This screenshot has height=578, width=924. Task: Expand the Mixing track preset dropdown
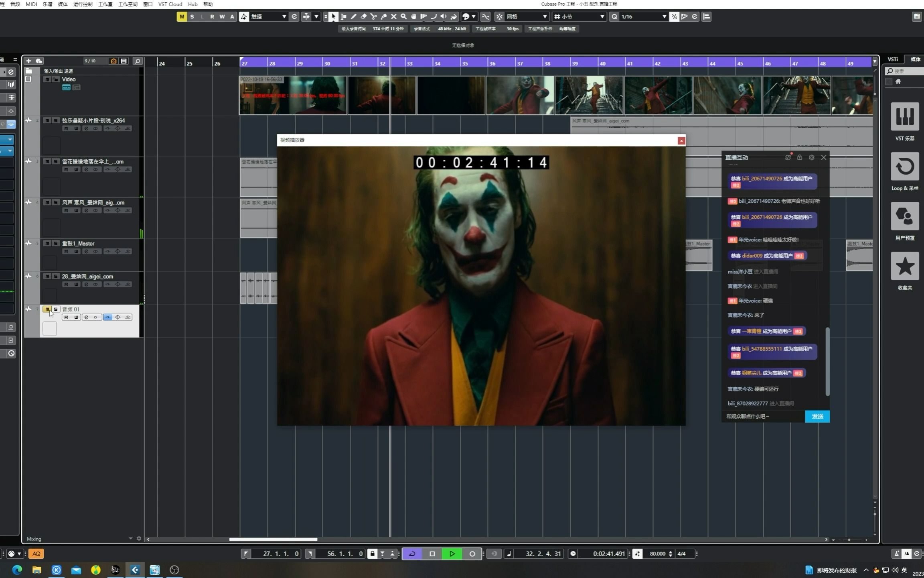click(130, 538)
